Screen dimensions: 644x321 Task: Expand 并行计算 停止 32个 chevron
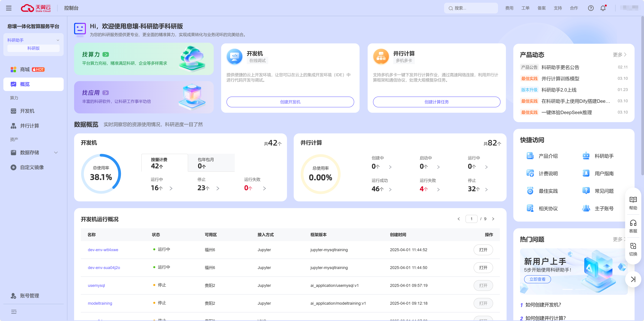[486, 190]
